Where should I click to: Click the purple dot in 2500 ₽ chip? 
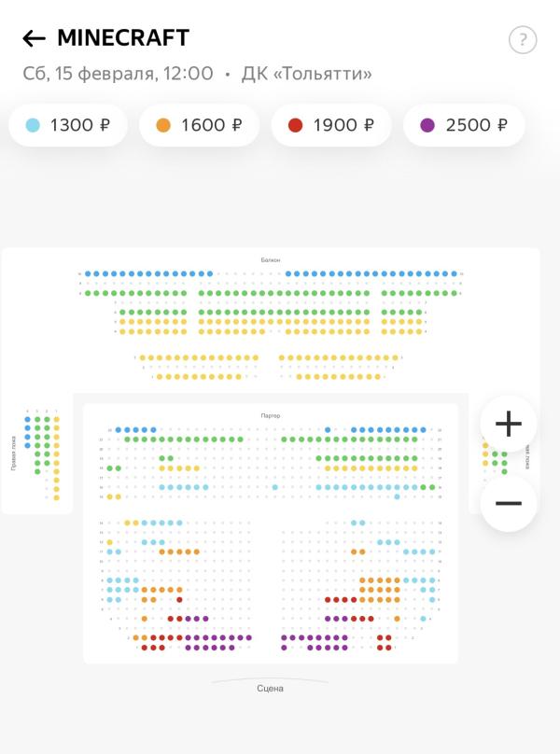tap(427, 125)
